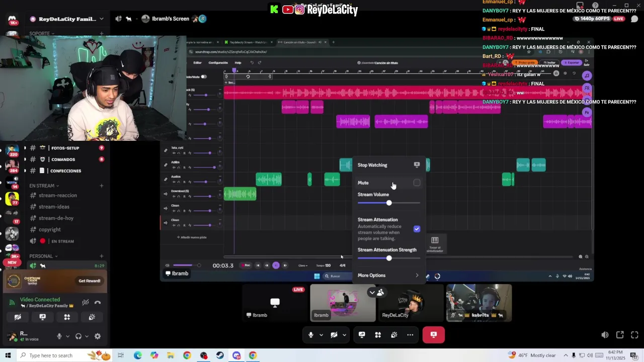Image resolution: width=644 pixels, height=362 pixels.
Task: Add a channel to EN STREAM category
Action: (102, 186)
